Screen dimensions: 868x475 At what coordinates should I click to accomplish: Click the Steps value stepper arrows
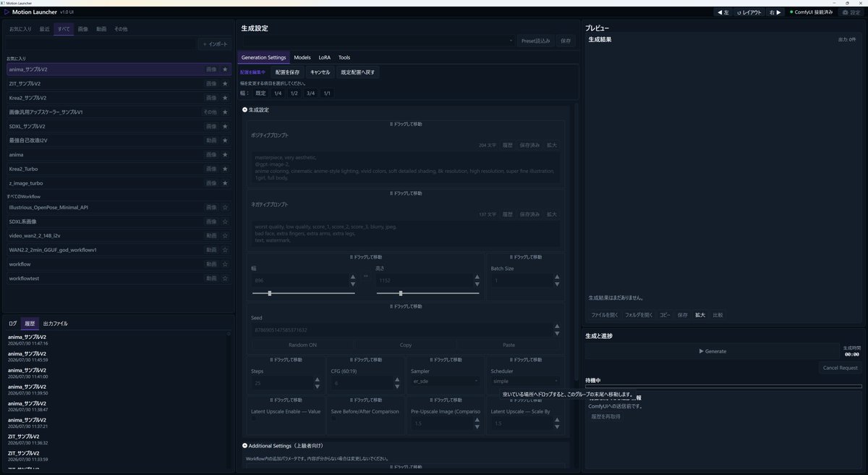[317, 383]
